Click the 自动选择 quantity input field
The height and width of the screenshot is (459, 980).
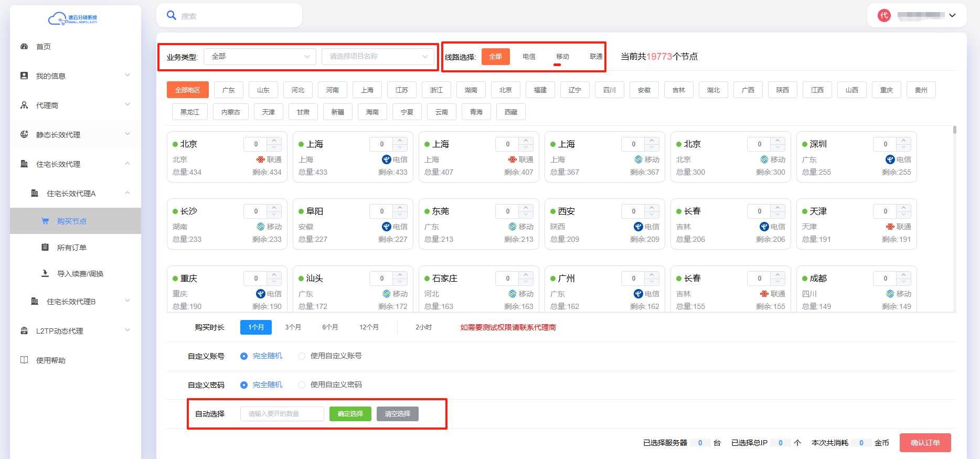(x=282, y=414)
